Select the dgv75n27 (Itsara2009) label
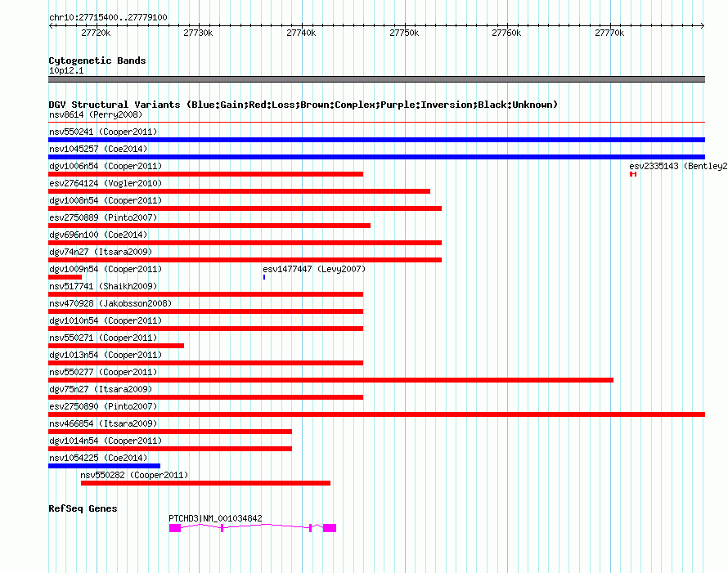This screenshot has width=728, height=573. (x=101, y=389)
